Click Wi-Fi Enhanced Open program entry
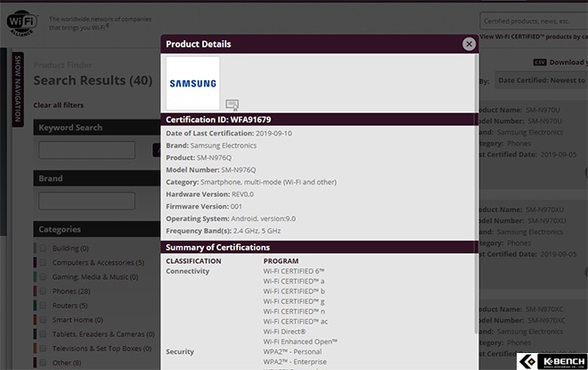 pyautogui.click(x=300, y=341)
